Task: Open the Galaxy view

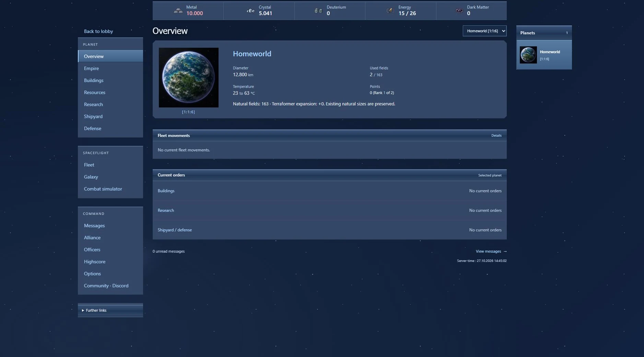Action: 110,177
